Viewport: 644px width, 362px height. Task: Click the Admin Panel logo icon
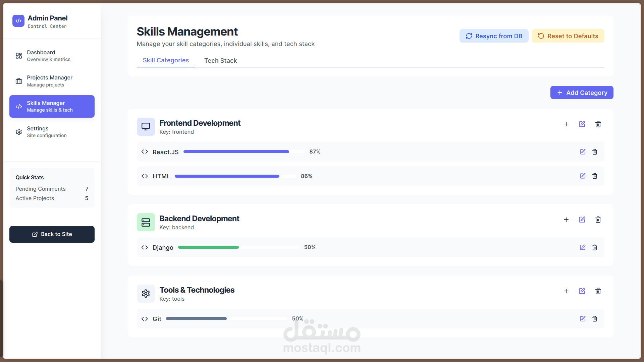(18, 21)
